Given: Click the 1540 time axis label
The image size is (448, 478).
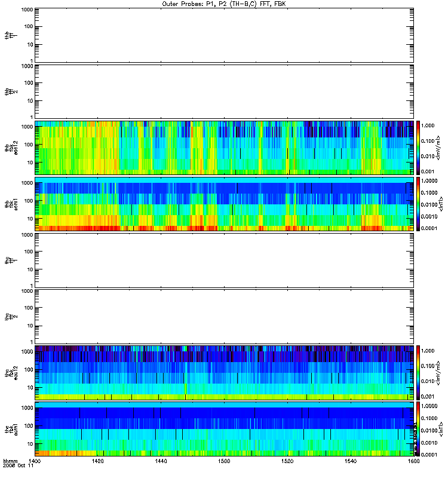Looking at the screenshot, I should pyautogui.click(x=351, y=461).
